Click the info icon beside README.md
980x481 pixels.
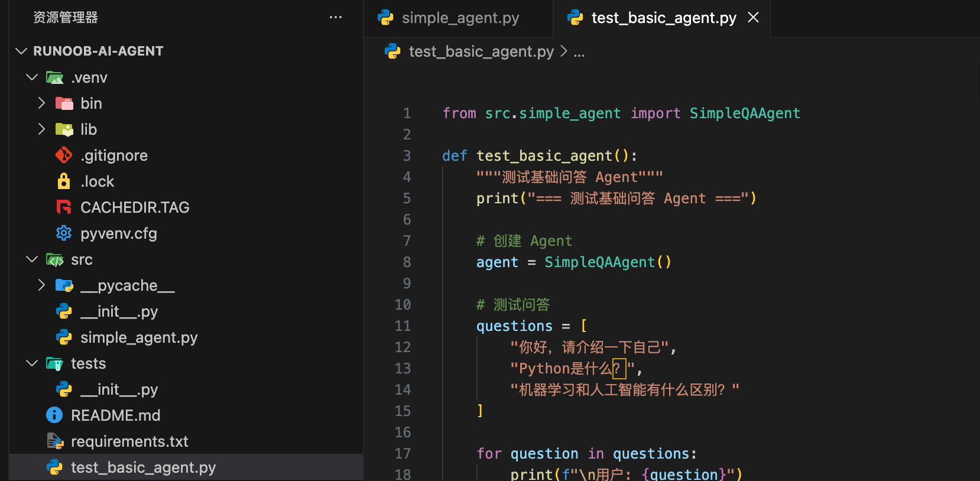54,415
